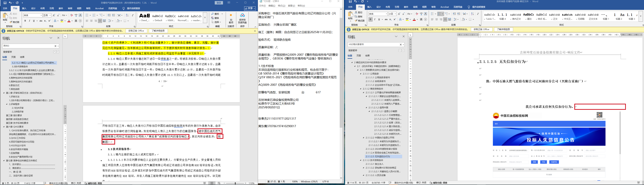Open 格式(O) menu in Notepad
This screenshot has width=644, height=185.
pos(282,6)
